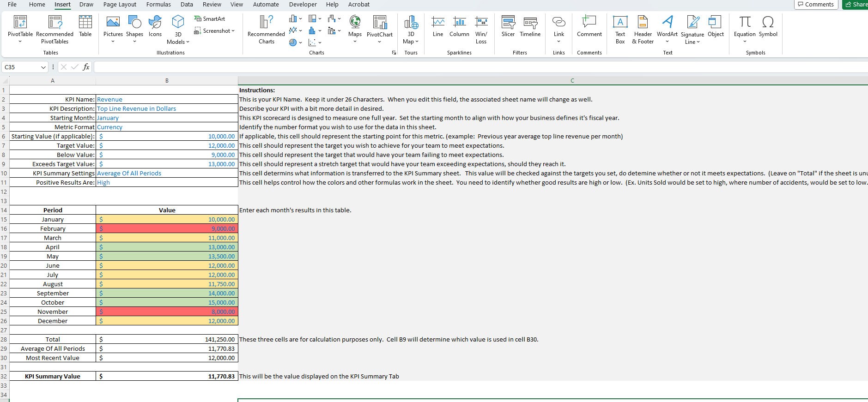
Task: Click the Link icon
Action: tap(559, 22)
